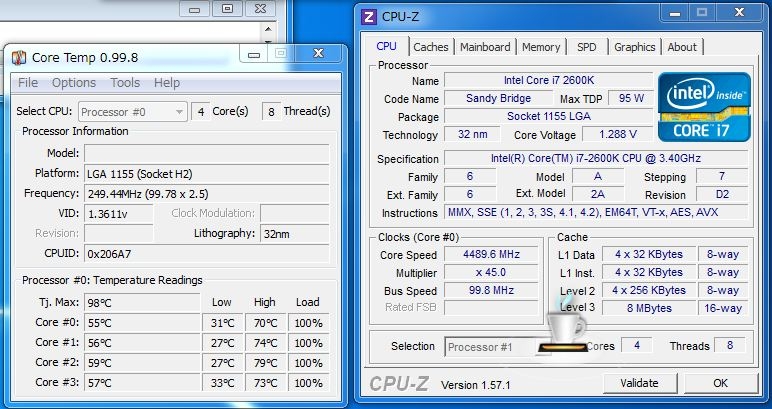Close the CPU-Z window
Viewport: 772px width, 409px height.
(739, 13)
